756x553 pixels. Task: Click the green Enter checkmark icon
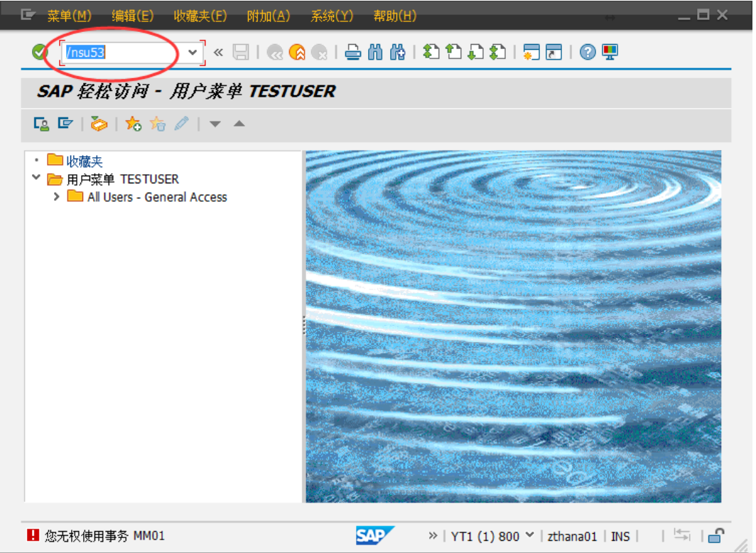pyautogui.click(x=40, y=52)
